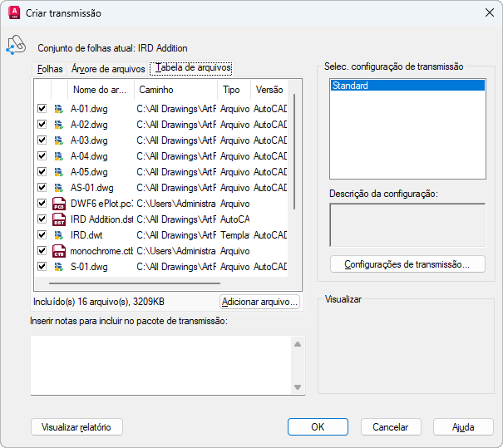This screenshot has width=503, height=448.
Task: Click the IRD Addition DST file icon
Action: point(58,219)
